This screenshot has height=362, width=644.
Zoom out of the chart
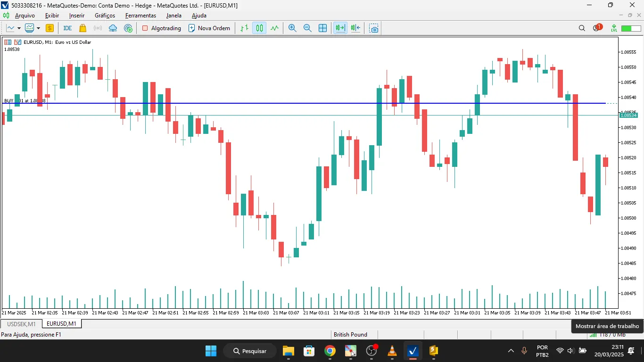pyautogui.click(x=307, y=28)
